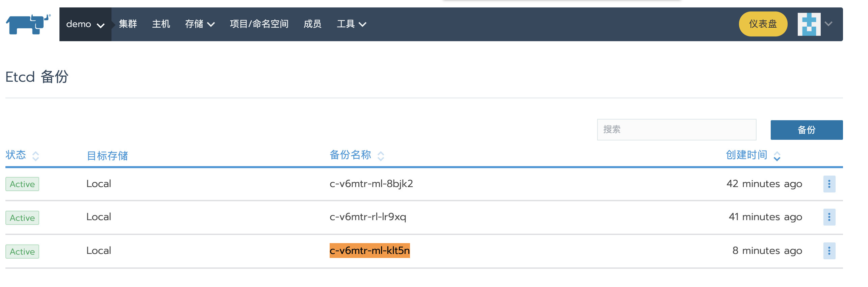The image size is (868, 287).
Task: Open the user avatar menu
Action: [x=809, y=24]
